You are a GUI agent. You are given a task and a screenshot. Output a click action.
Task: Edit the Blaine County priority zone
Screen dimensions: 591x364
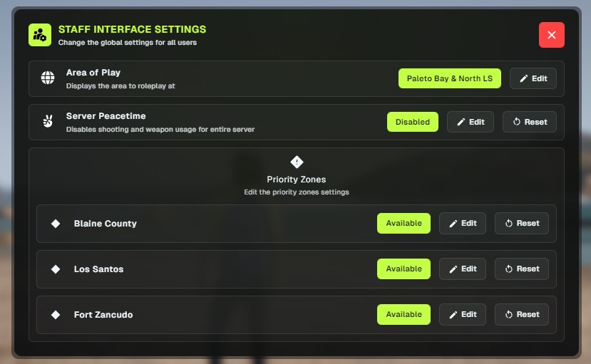coord(463,223)
